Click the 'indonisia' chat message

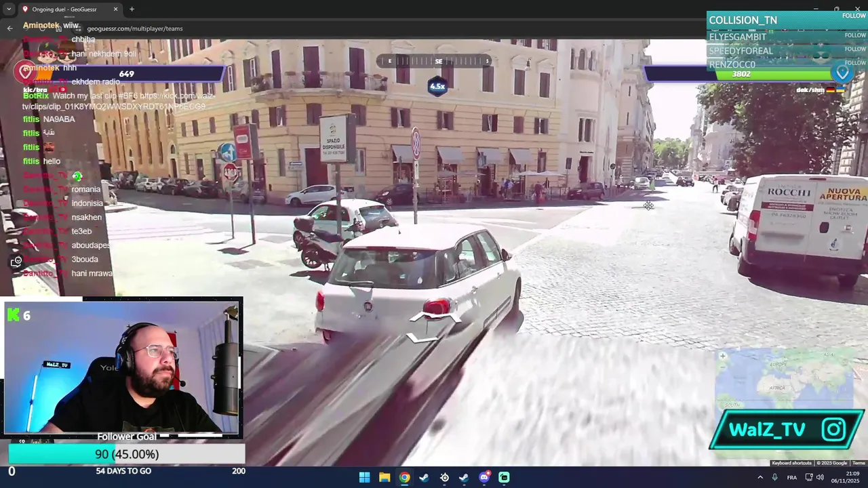tap(87, 203)
